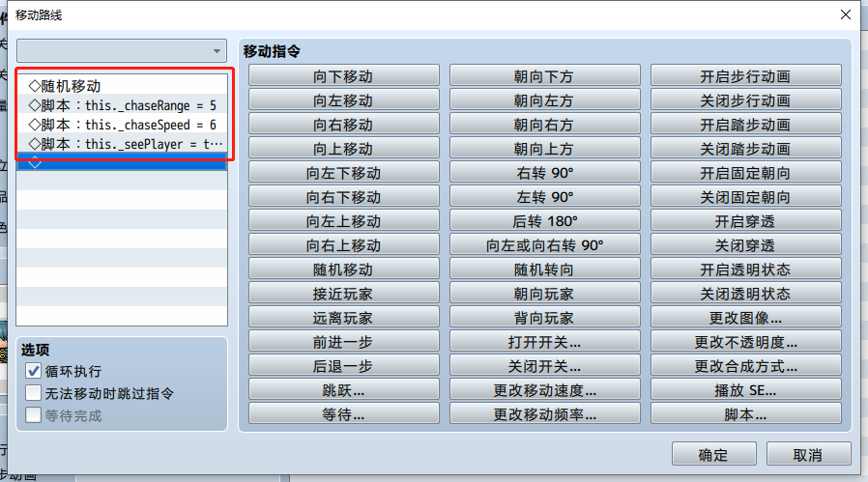Open the 更改移动频率... dialog
The height and width of the screenshot is (482, 868).
[x=545, y=414]
